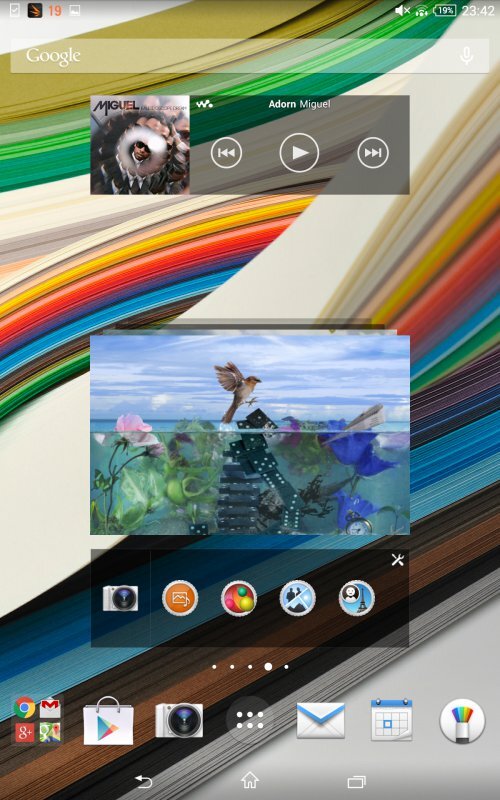Tap the Wi-Fi signal status icon
The image size is (500, 800).
(x=422, y=11)
